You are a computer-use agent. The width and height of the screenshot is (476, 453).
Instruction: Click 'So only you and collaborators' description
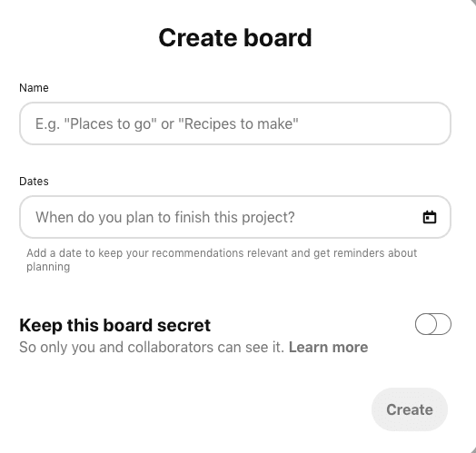(152, 347)
